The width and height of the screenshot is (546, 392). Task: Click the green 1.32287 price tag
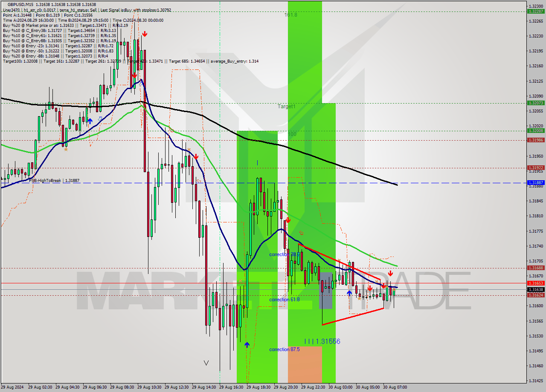535,11
